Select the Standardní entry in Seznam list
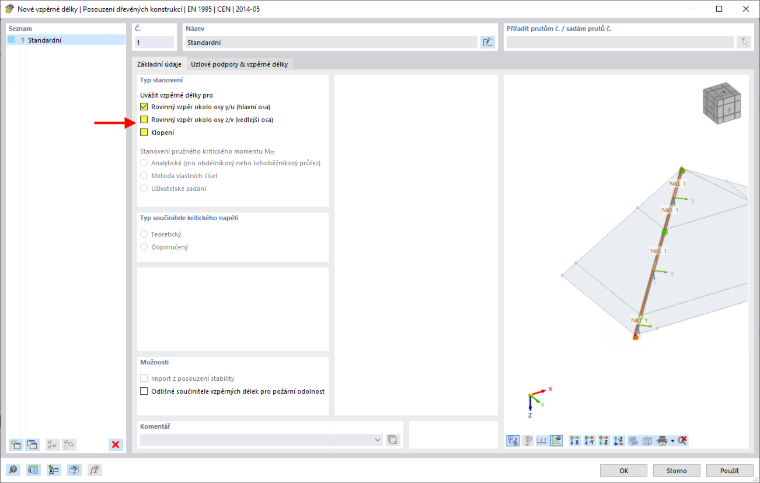 click(x=66, y=40)
